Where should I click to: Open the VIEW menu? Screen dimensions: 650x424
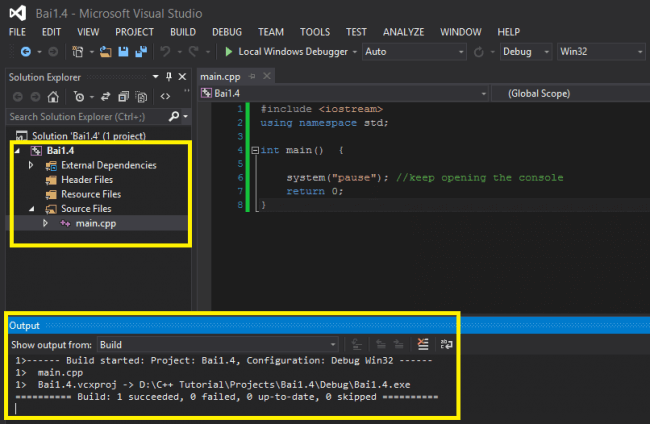88,32
